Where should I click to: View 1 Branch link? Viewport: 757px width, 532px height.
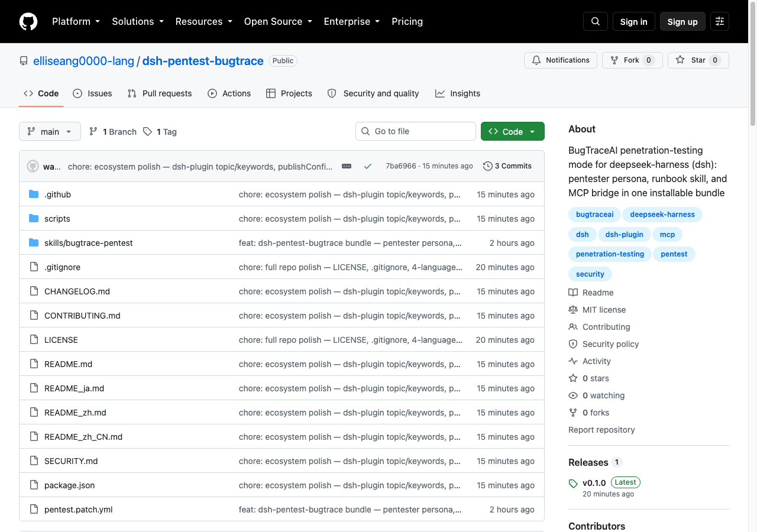point(113,132)
